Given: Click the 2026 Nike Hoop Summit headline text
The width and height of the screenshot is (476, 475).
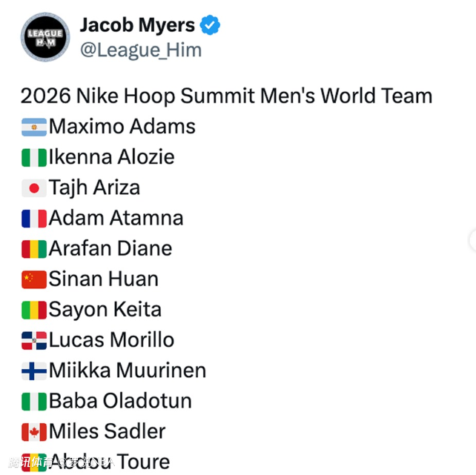Looking at the screenshot, I should click(226, 96).
